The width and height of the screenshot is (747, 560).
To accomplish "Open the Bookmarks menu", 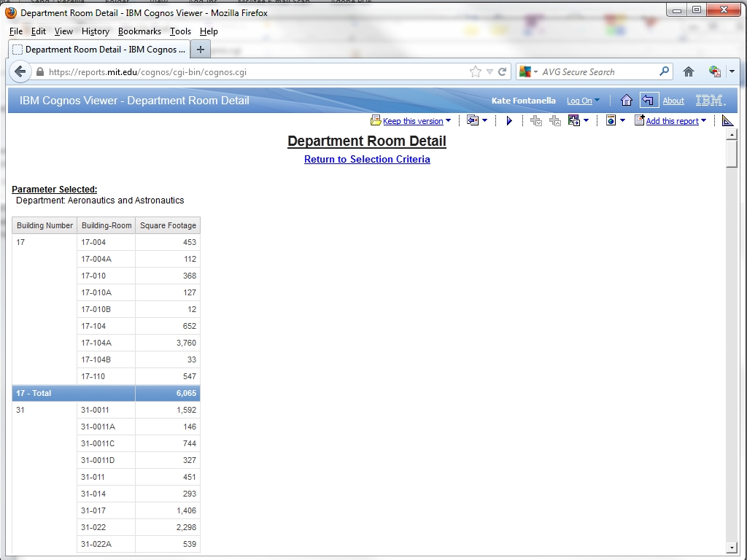I will point(139,31).
